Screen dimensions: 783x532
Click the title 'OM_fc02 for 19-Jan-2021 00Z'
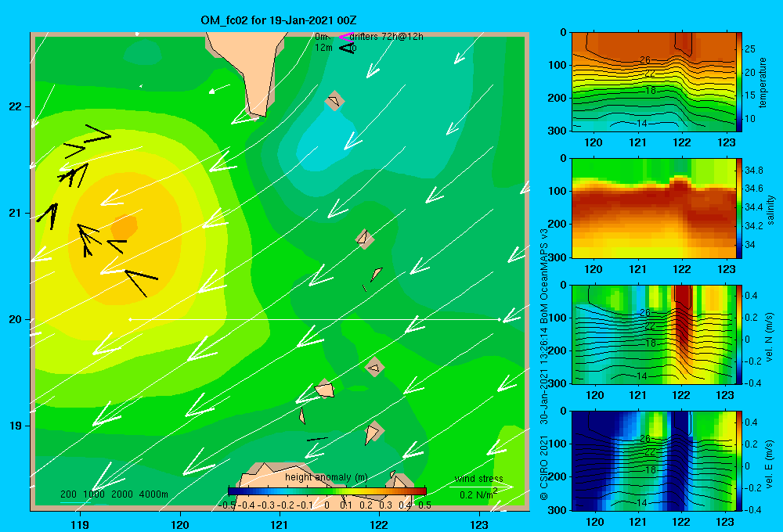pos(279,20)
